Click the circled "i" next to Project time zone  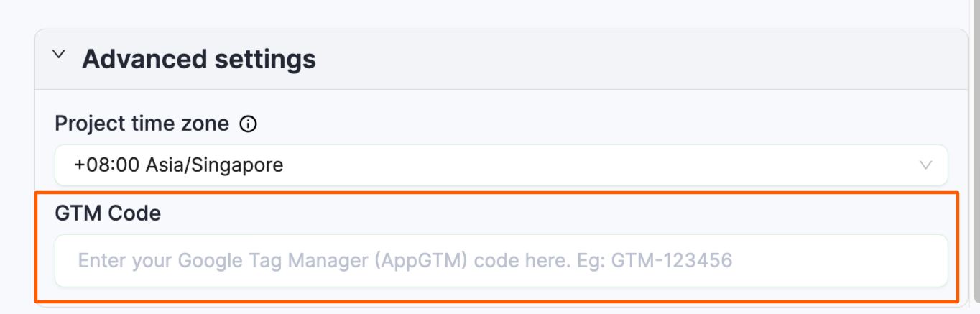[248, 124]
